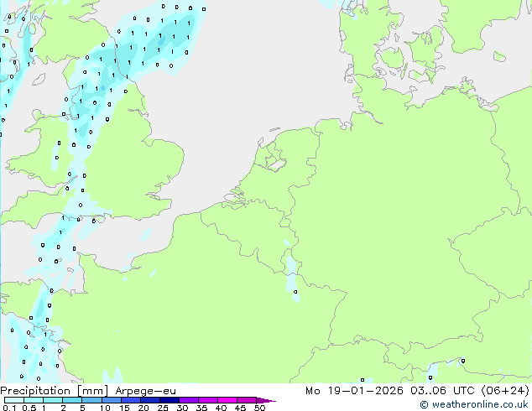Click the legend swatch between 45 and 50
The image size is (532, 411).
pyautogui.click(x=247, y=400)
